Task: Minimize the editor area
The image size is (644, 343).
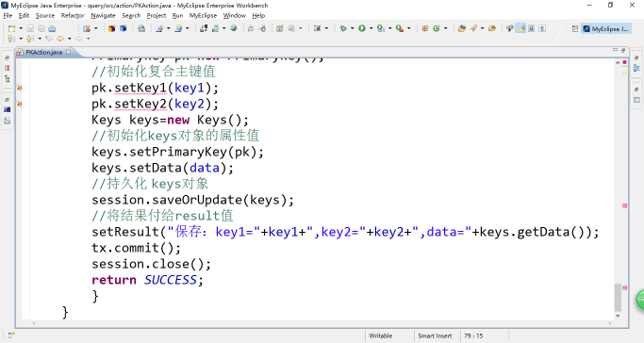Action: (x=616, y=50)
